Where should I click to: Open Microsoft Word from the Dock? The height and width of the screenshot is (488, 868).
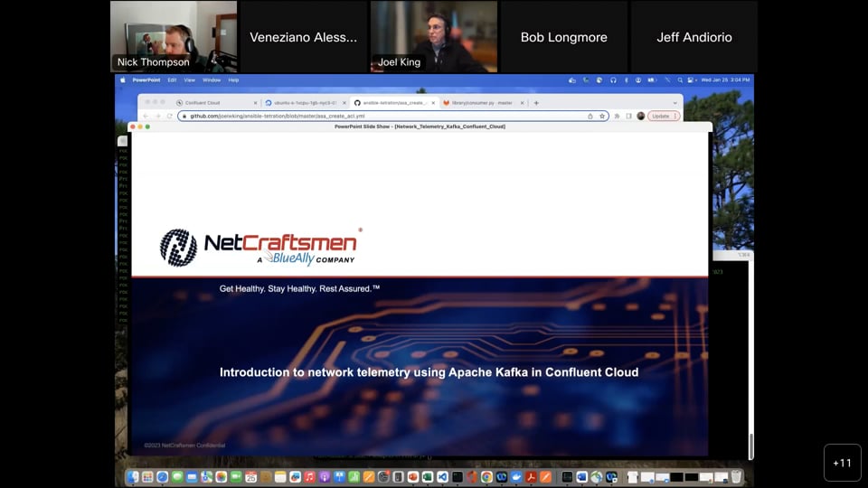pyautogui.click(x=581, y=477)
